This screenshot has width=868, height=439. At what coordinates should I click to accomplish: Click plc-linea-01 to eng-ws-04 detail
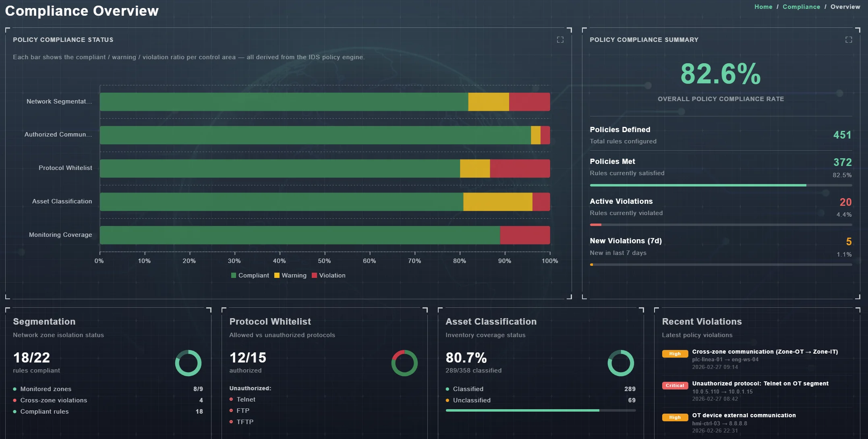725,360
